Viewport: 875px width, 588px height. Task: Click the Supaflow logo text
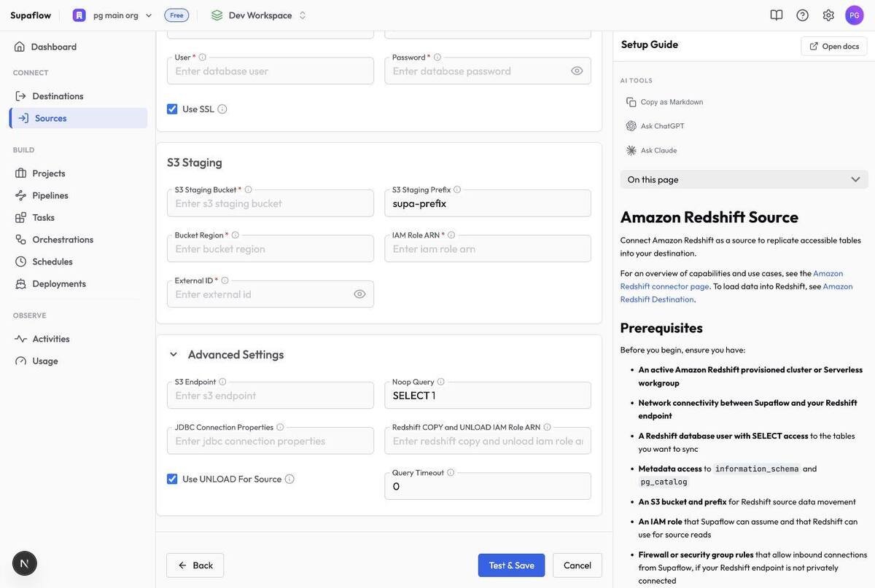(31, 15)
